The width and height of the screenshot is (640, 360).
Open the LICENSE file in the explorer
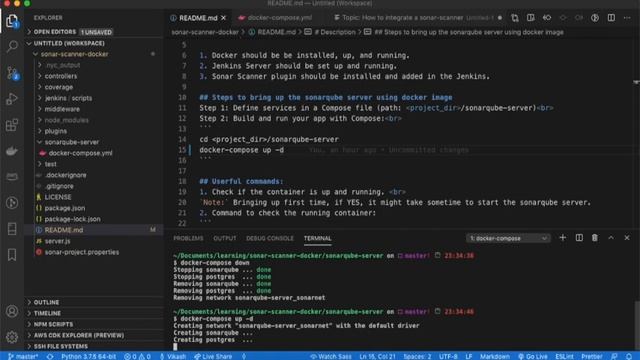[94, 197]
